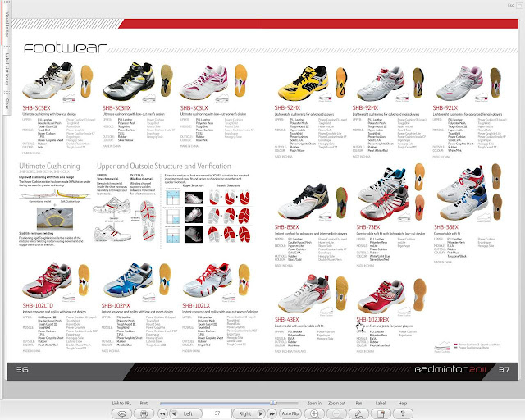
Task: Go to next page with Right button
Action: coord(249,413)
